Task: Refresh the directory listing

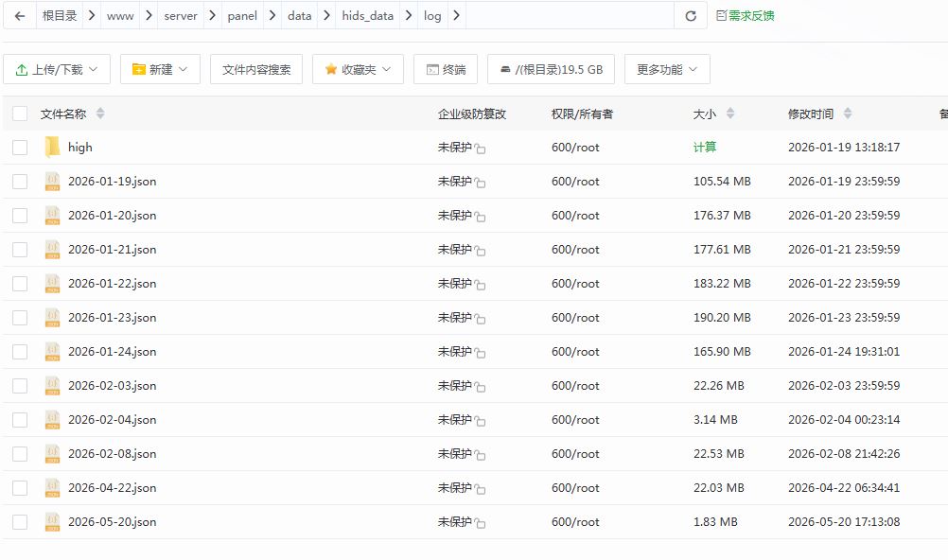Action: (x=691, y=16)
